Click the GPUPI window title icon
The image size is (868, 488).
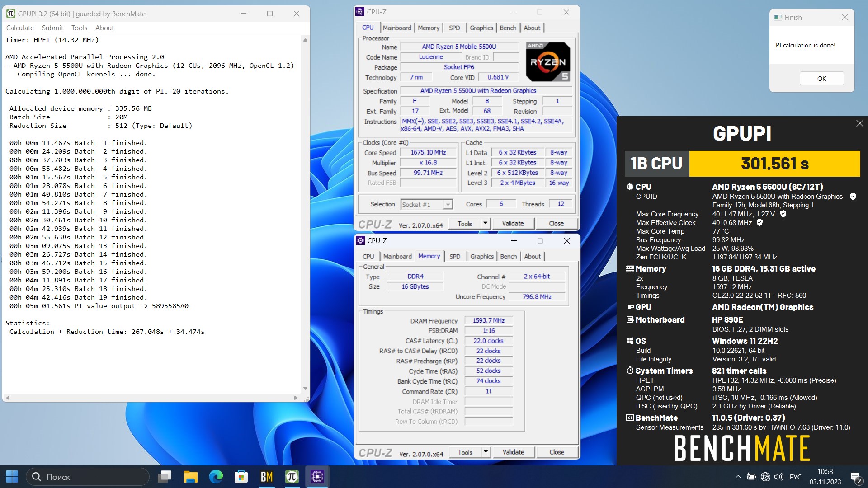click(x=10, y=14)
